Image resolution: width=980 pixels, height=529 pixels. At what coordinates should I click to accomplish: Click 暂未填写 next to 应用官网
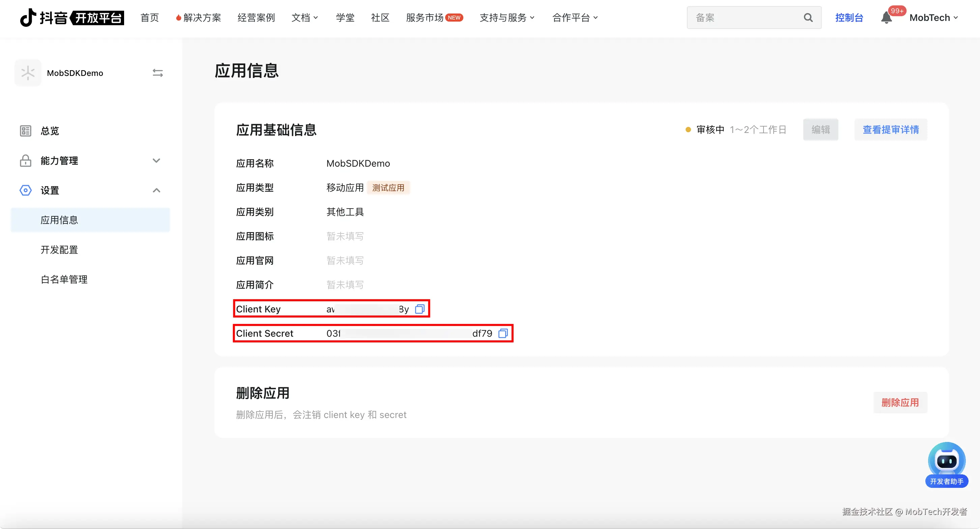(x=345, y=261)
